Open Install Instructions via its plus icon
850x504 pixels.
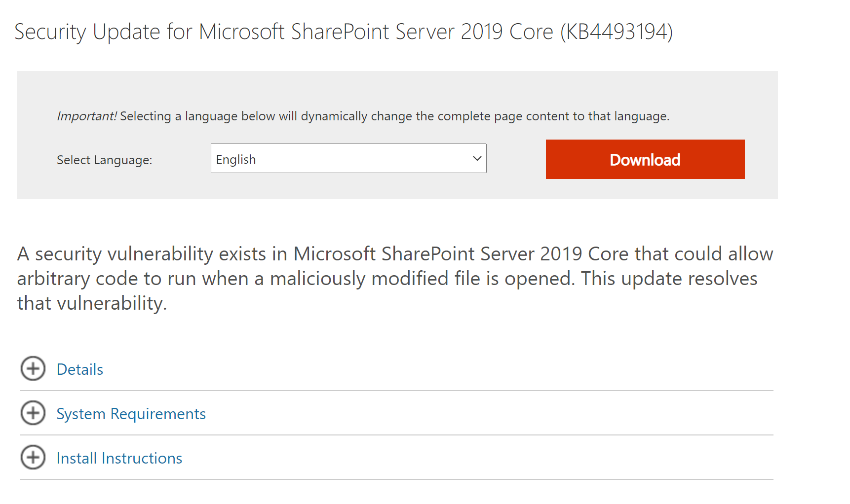pyautogui.click(x=33, y=458)
